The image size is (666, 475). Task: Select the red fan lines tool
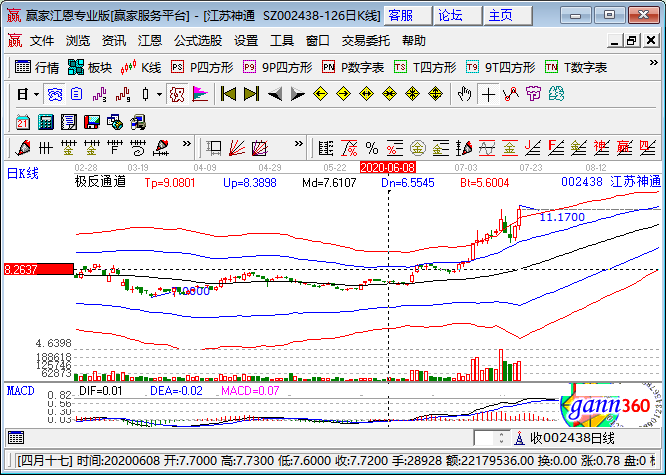(x=237, y=148)
